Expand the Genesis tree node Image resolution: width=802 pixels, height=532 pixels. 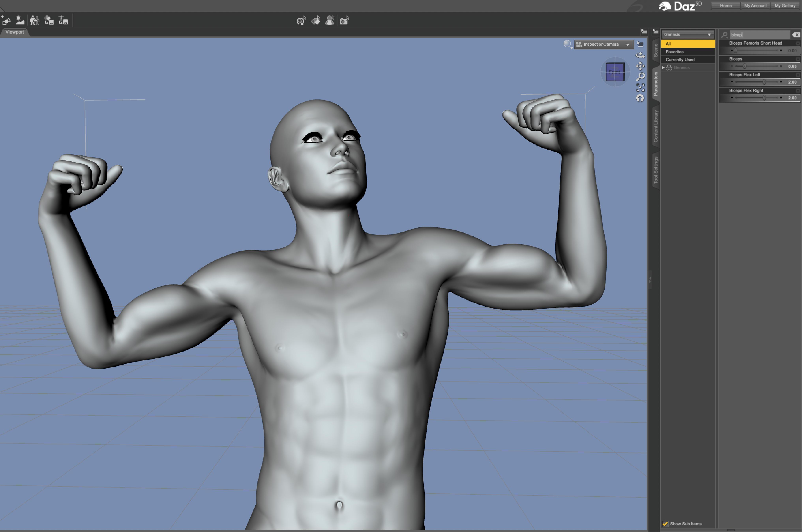coord(663,67)
